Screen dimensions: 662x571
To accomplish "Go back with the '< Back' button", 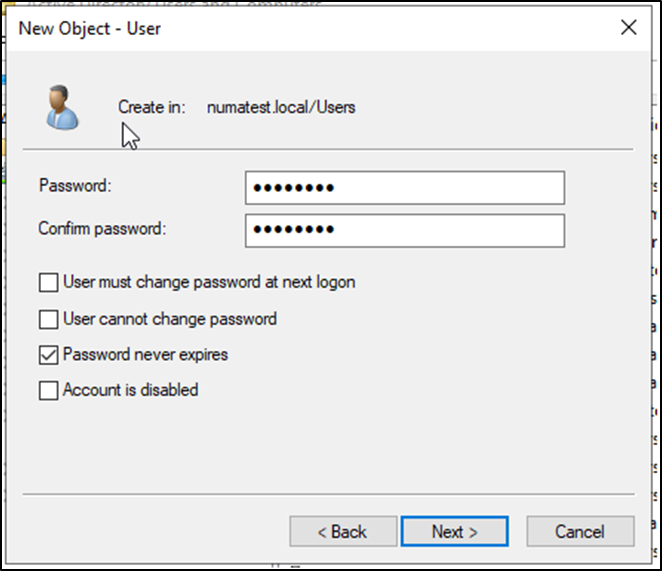I will click(x=343, y=532).
